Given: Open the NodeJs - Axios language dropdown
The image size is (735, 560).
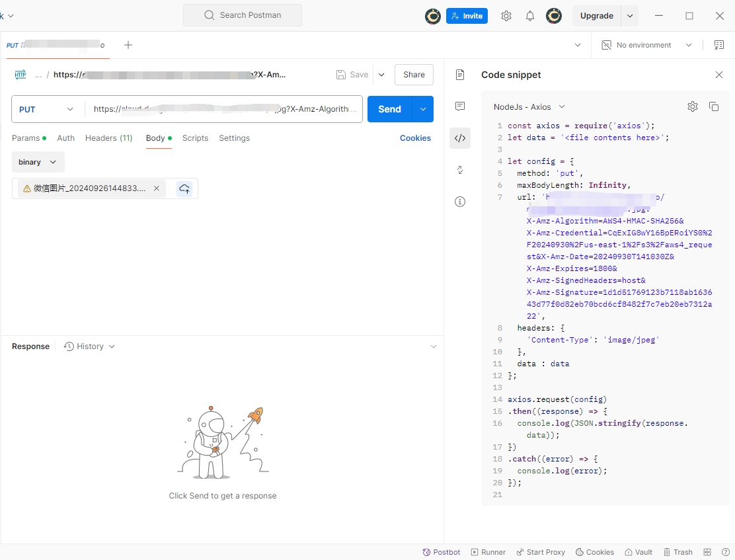Looking at the screenshot, I should (x=529, y=107).
